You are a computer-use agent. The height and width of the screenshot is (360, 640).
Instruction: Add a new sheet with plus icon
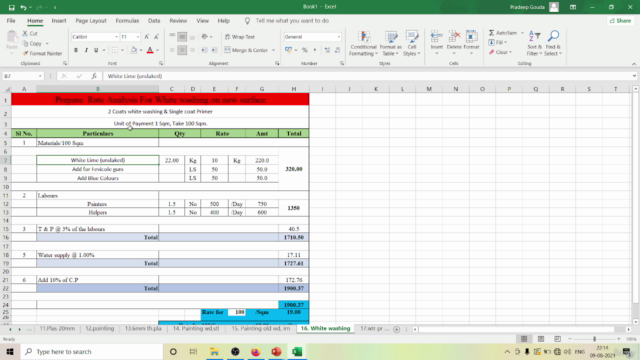tap(396, 329)
